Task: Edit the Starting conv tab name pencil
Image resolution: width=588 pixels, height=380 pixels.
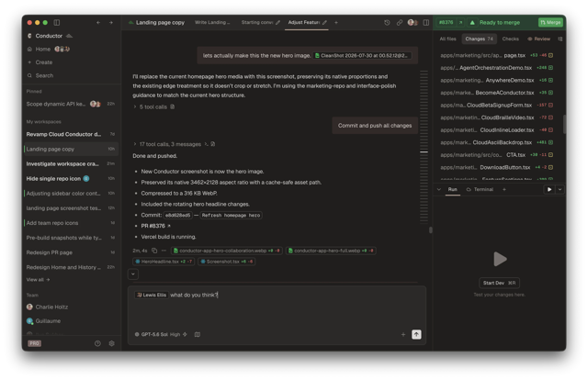Action: pyautogui.click(x=277, y=22)
